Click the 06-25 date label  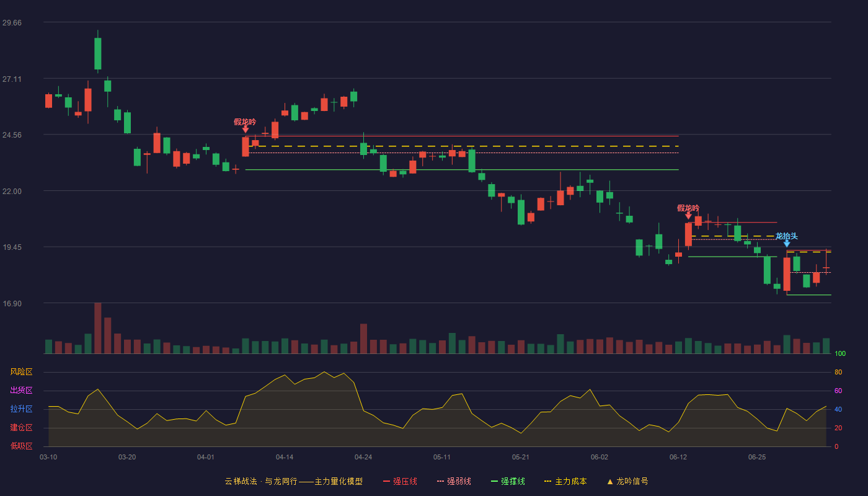757,457
